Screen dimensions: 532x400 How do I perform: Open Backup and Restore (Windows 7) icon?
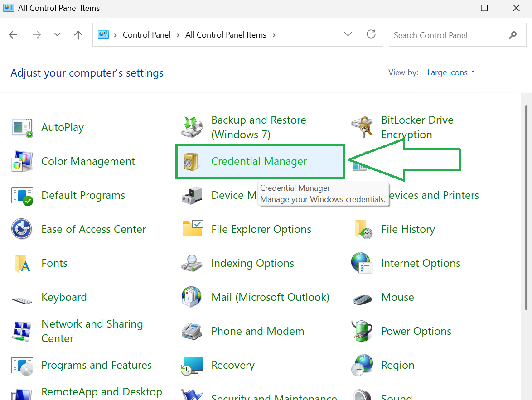192,127
